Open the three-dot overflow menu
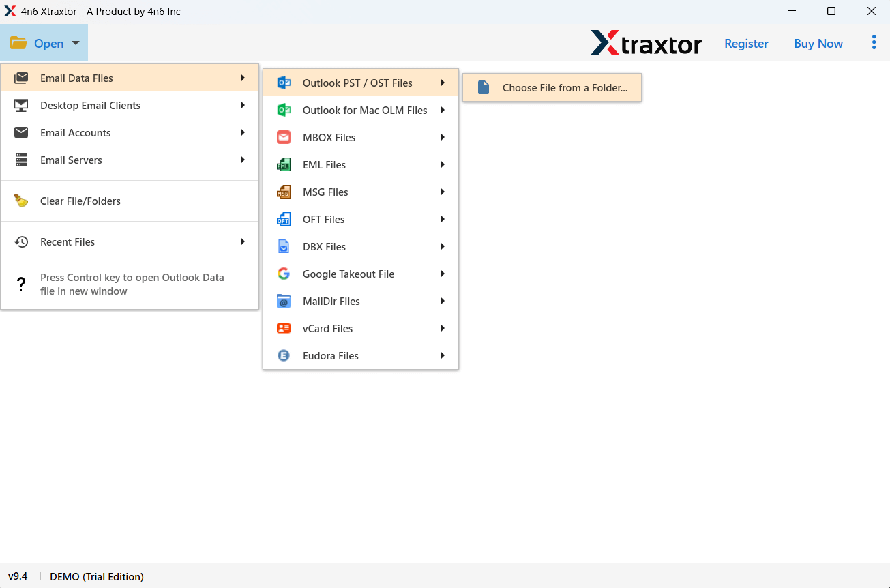The width and height of the screenshot is (890, 588). pyautogui.click(x=874, y=42)
